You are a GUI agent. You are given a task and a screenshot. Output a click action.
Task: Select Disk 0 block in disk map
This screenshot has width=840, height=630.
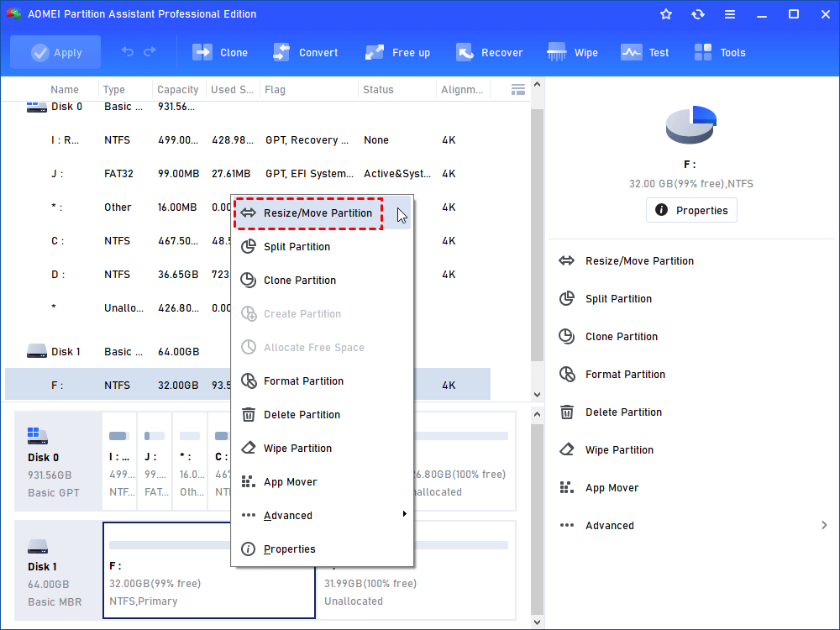pyautogui.click(x=58, y=461)
